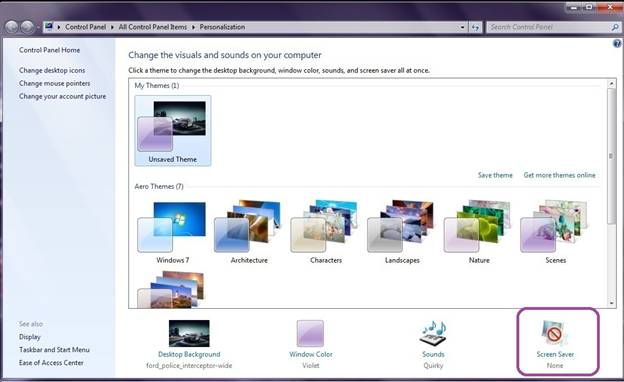Expand arrow after All Control Panel Items
624x382 pixels.
coord(193,27)
